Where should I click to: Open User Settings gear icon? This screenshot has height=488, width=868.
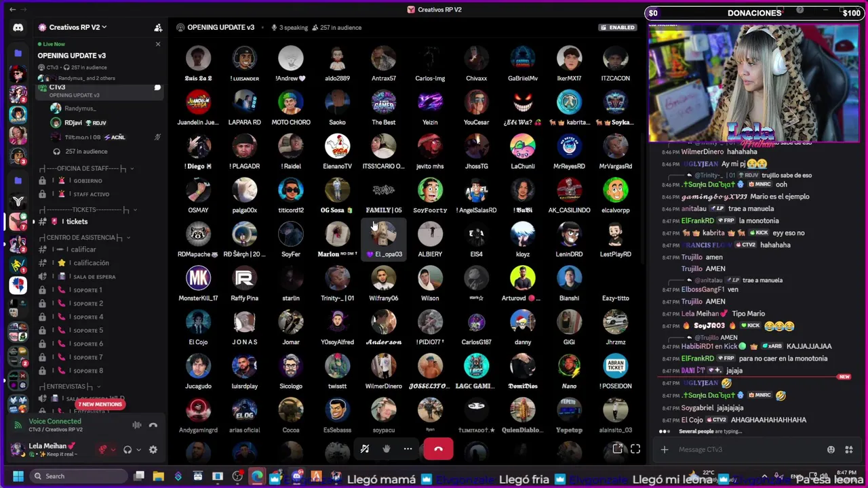153,449
